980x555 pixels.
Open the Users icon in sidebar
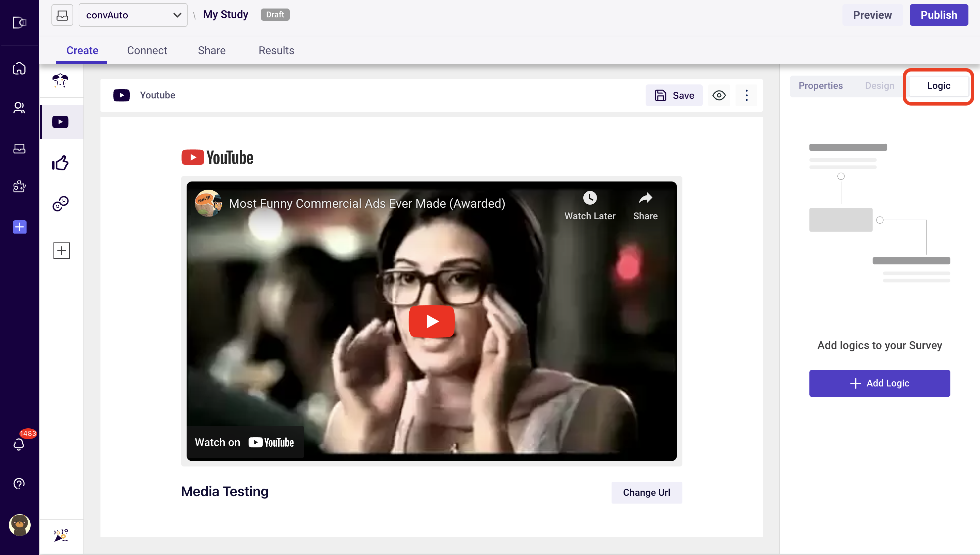pos(19,108)
